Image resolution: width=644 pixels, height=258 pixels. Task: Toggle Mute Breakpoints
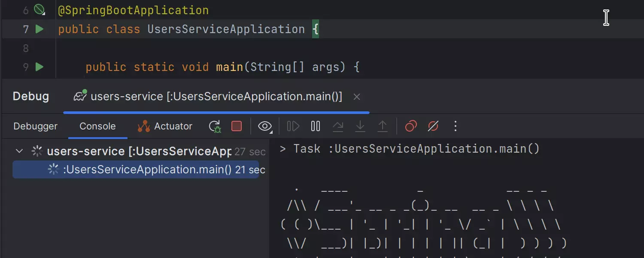tap(433, 126)
